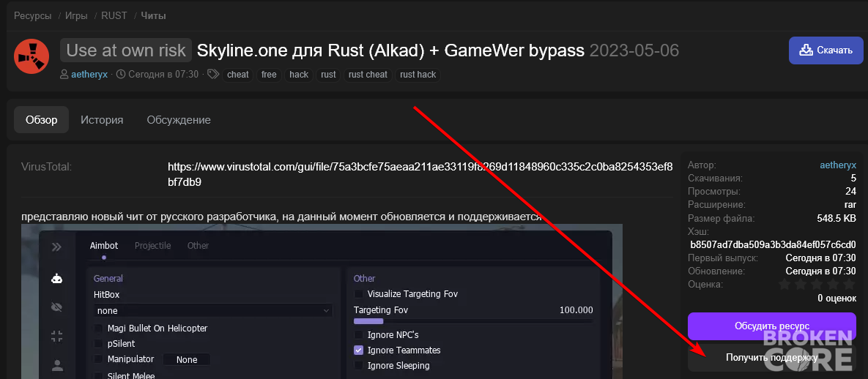Image resolution: width=868 pixels, height=379 pixels.
Task: Click the rating stars under Оценка
Action: tap(817, 285)
